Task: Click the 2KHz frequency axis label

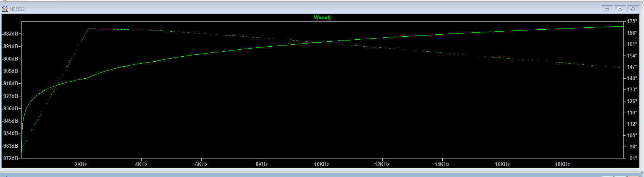Action: point(81,164)
